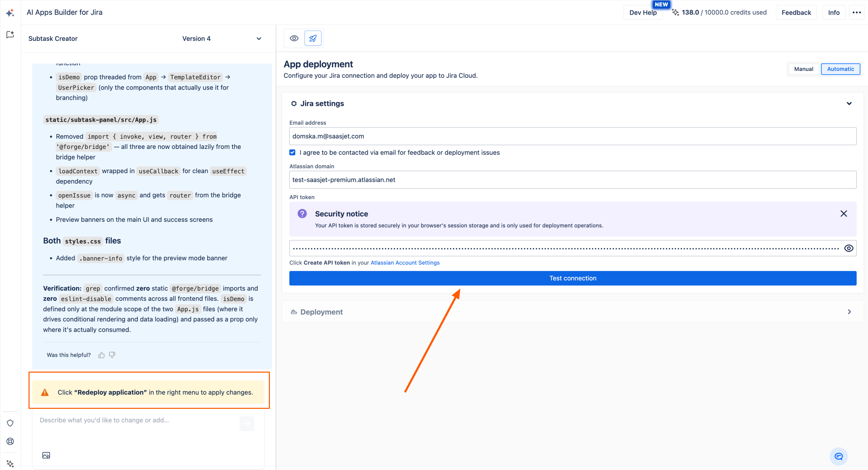Screen dimensions: 868x470
Task: Click the Security notice question mark icon
Action: click(302, 214)
